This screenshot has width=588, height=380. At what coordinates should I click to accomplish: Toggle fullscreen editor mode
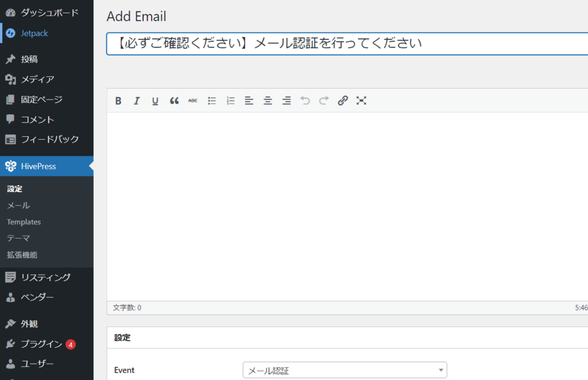[x=361, y=101]
